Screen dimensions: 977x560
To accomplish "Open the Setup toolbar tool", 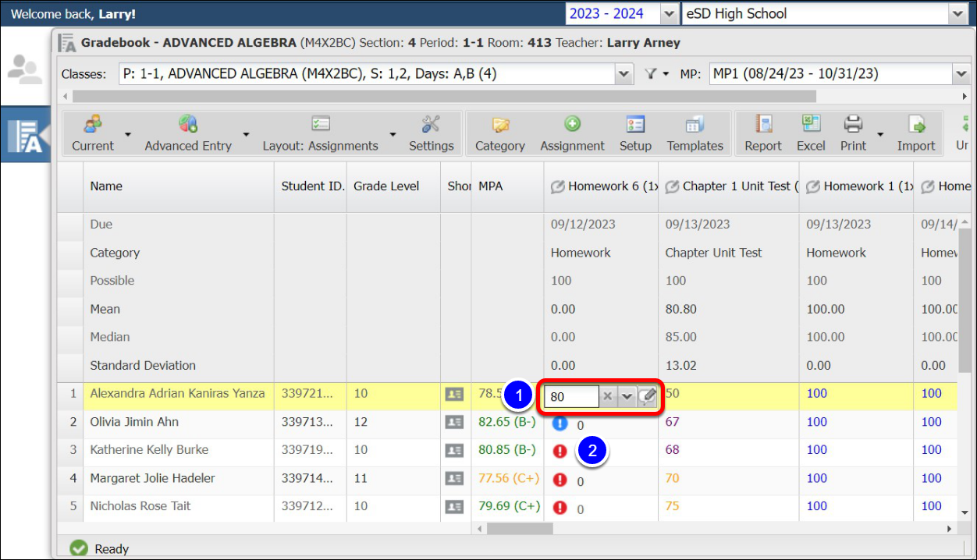I will pos(635,133).
